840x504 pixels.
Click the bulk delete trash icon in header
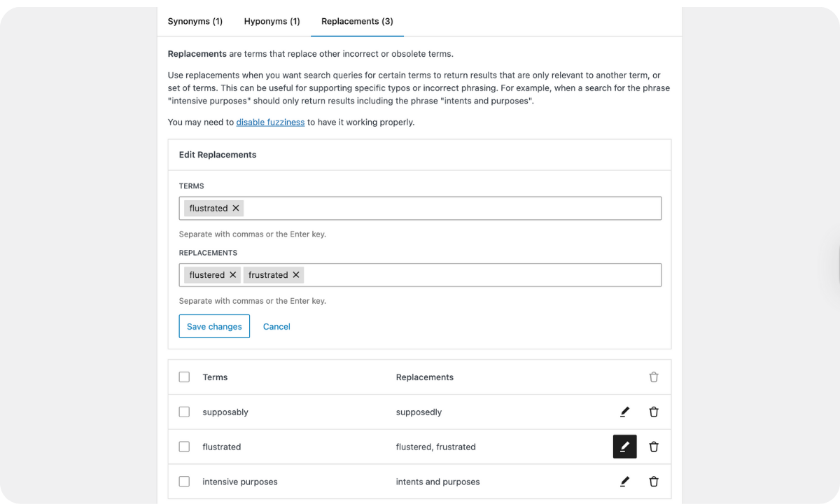click(654, 377)
